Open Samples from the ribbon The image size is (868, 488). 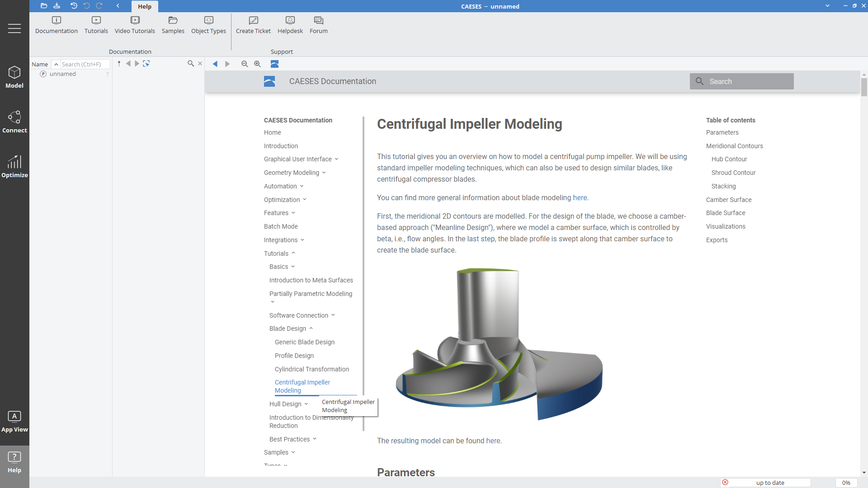pos(173,25)
